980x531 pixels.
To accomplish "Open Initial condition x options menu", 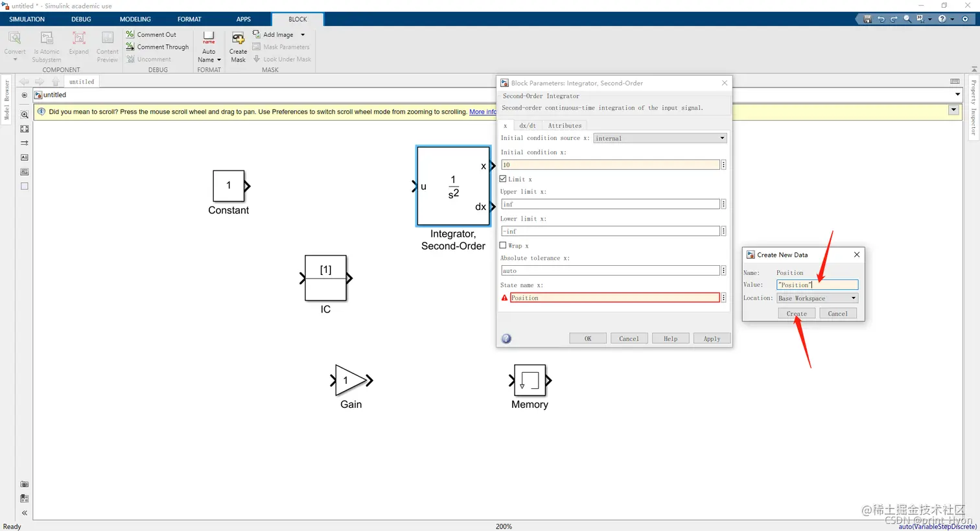I will (x=723, y=165).
